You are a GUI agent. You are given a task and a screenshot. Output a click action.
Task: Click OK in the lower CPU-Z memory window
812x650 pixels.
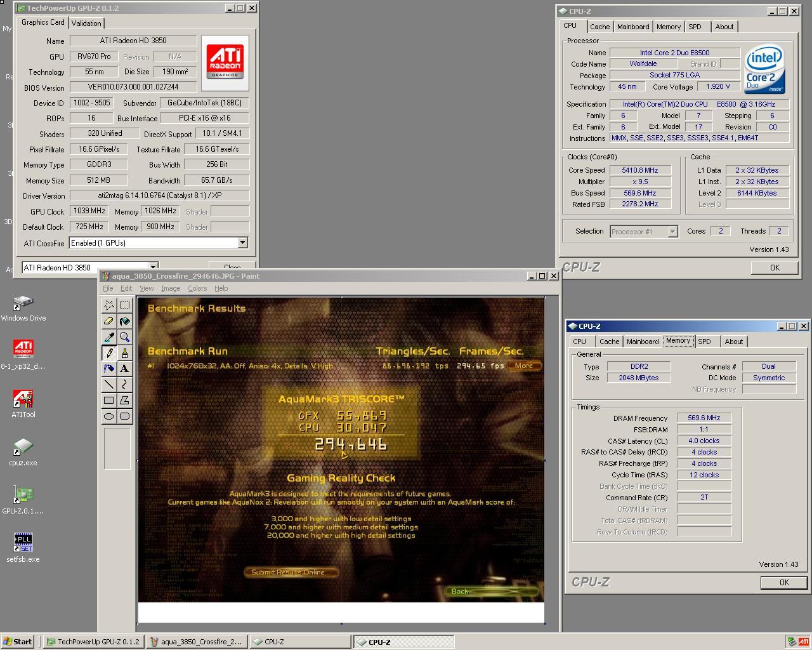784,582
